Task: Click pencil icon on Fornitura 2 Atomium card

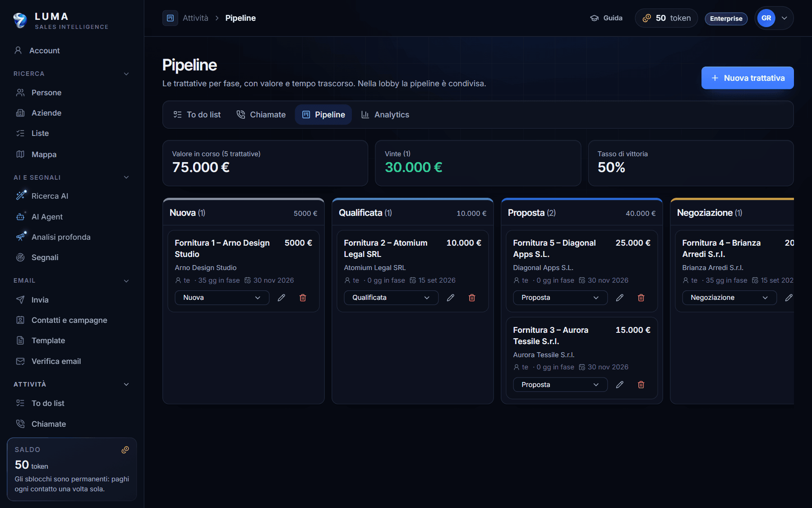Action: (451, 298)
